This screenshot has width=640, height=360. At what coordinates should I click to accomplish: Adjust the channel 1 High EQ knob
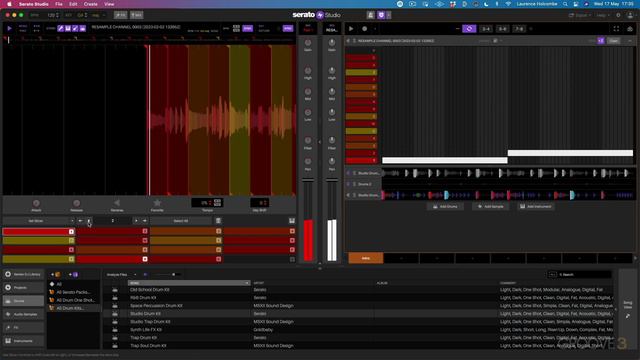308,71
